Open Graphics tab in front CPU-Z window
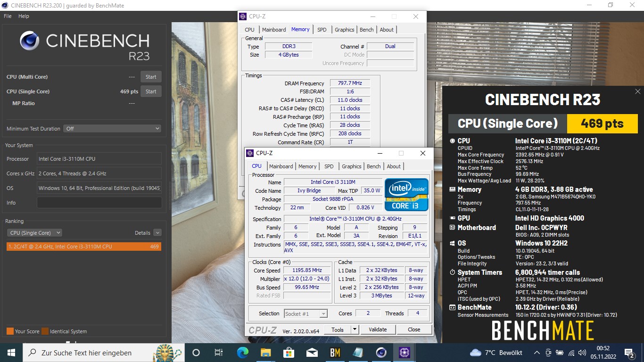Viewport: 644px width, 362px height. pyautogui.click(x=351, y=166)
